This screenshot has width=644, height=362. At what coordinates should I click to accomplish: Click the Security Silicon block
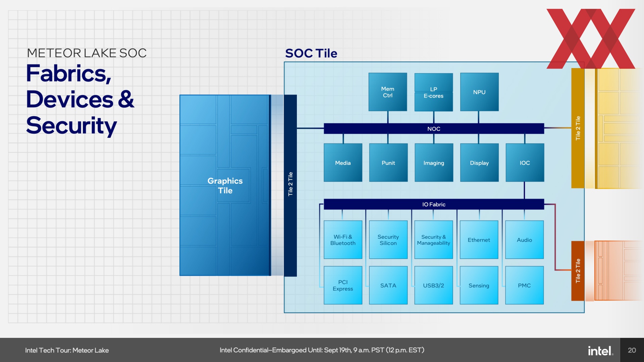pos(388,240)
